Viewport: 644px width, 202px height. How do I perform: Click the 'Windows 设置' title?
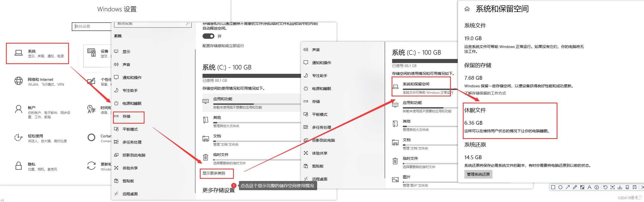[117, 9]
